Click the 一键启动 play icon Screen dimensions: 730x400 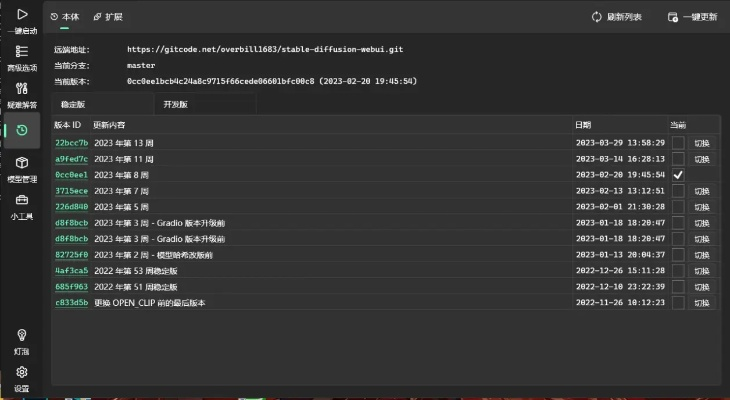click(x=22, y=15)
